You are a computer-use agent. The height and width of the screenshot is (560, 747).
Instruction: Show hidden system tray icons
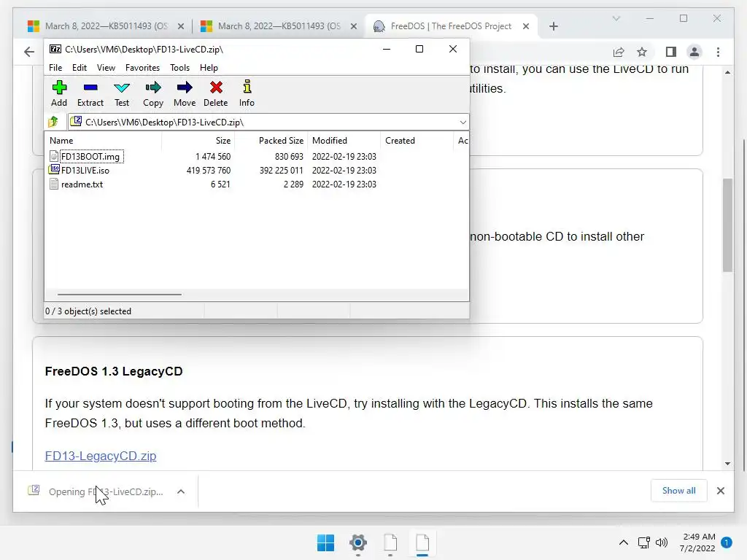(623, 542)
